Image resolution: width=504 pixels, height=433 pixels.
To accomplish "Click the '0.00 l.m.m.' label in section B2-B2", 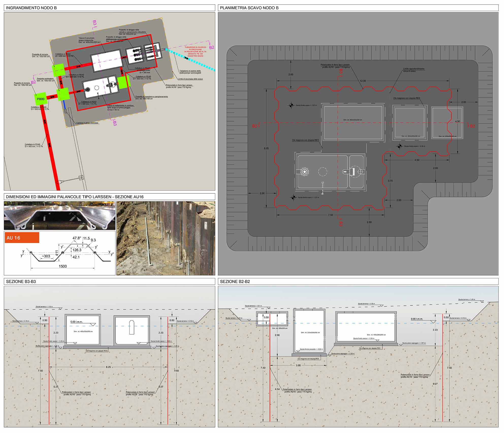I will coord(417,319).
